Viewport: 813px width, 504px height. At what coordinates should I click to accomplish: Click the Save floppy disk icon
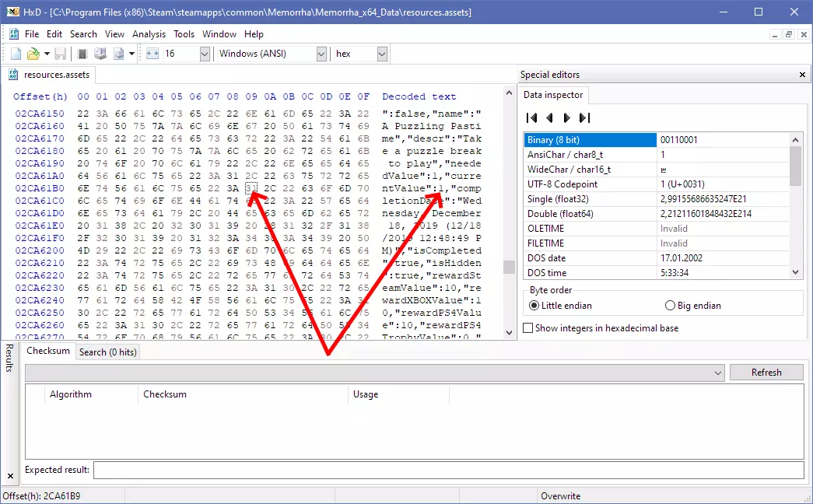click(61, 54)
